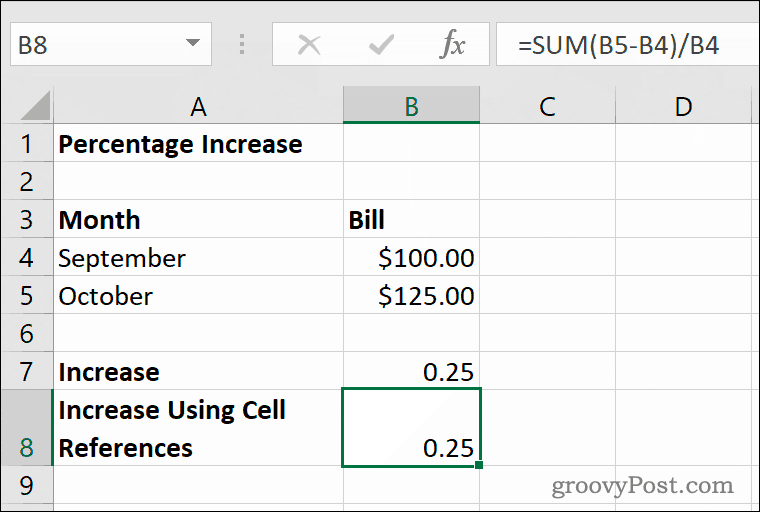This screenshot has height=512, width=760.
Task: Select the $125.00 cell
Action: pyautogui.click(x=411, y=295)
